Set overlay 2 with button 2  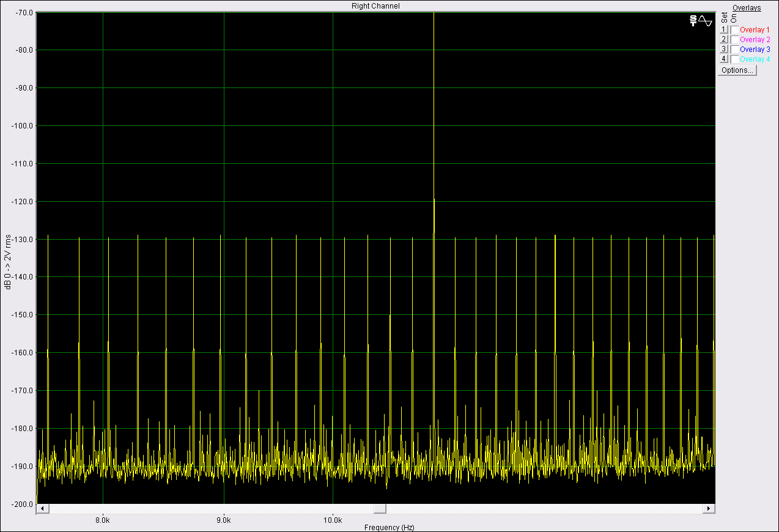point(723,39)
